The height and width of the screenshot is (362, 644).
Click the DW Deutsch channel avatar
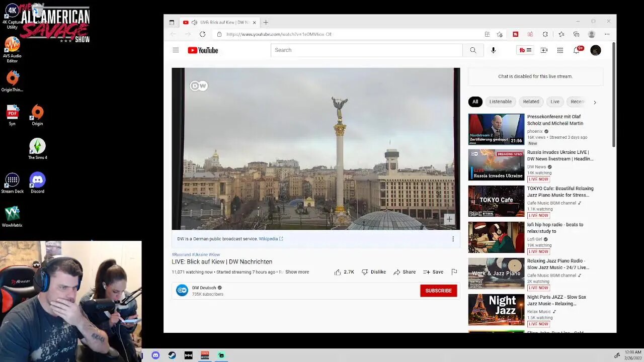pyautogui.click(x=182, y=290)
